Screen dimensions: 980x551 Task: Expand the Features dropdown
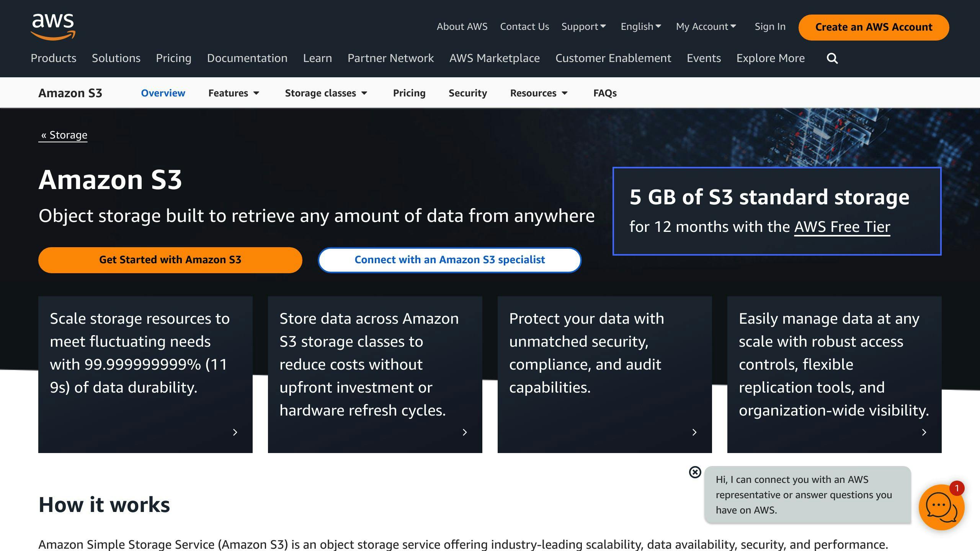234,93
